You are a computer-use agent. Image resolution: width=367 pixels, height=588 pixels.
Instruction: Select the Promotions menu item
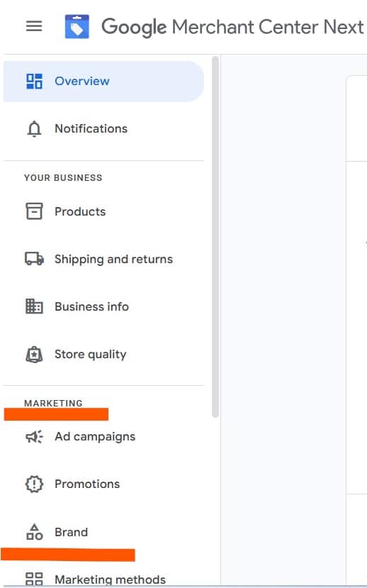point(103,484)
